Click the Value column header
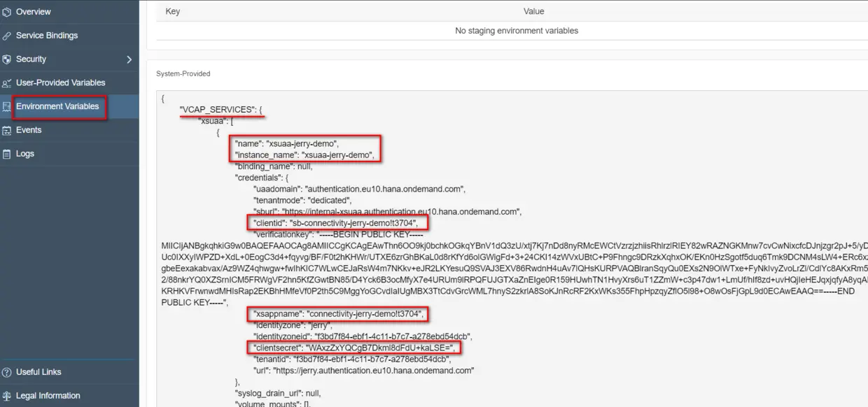Screen dimensions: 868x407 point(533,11)
